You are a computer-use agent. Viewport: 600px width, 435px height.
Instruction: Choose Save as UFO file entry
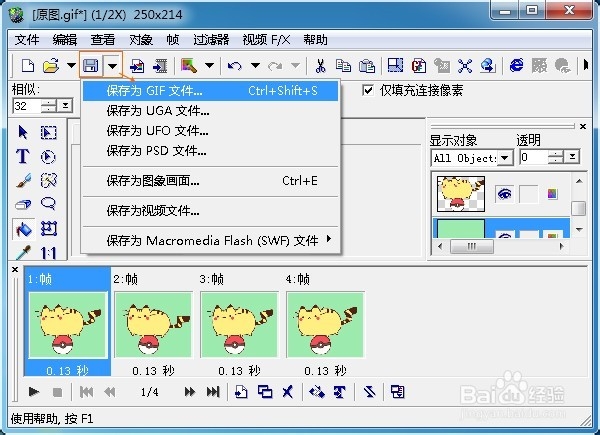click(210, 131)
